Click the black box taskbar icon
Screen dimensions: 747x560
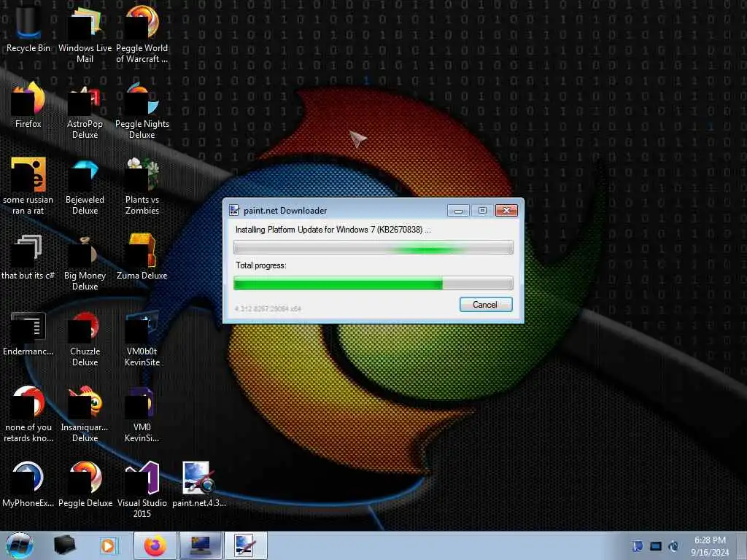(64, 545)
